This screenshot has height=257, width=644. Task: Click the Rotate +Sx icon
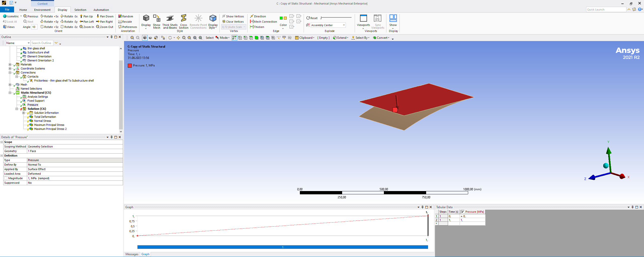point(42,16)
